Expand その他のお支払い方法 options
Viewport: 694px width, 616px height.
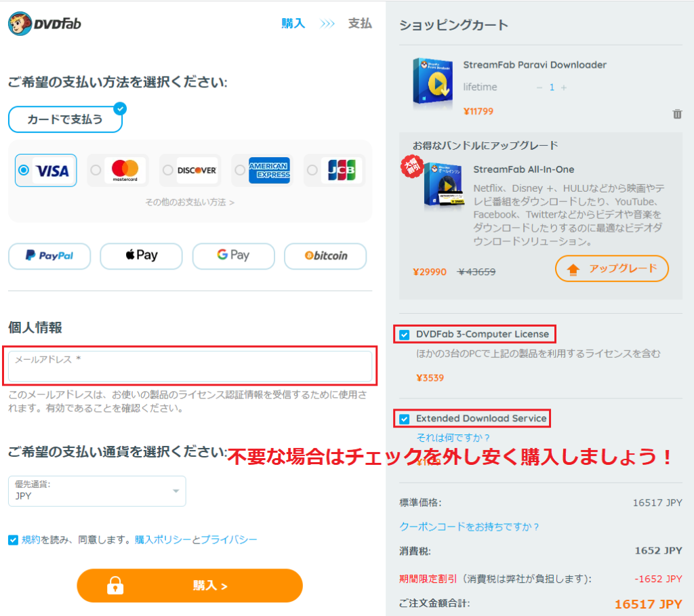[190, 202]
